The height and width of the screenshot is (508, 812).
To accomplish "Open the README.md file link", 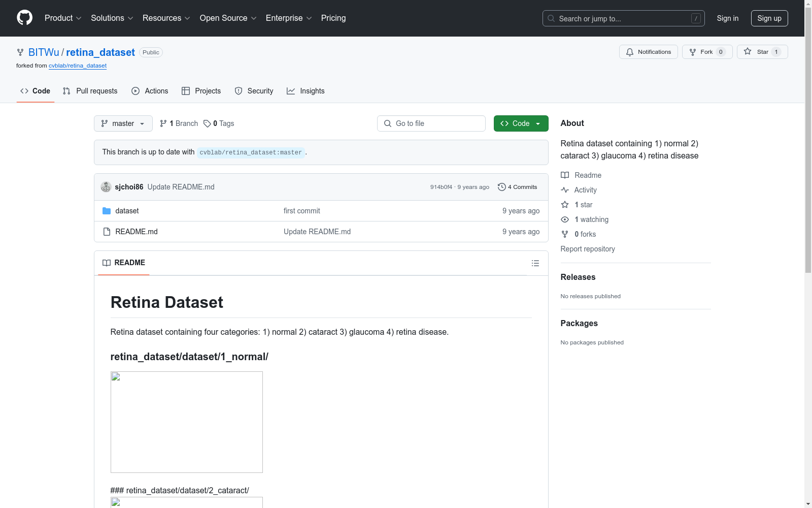I will tap(137, 232).
